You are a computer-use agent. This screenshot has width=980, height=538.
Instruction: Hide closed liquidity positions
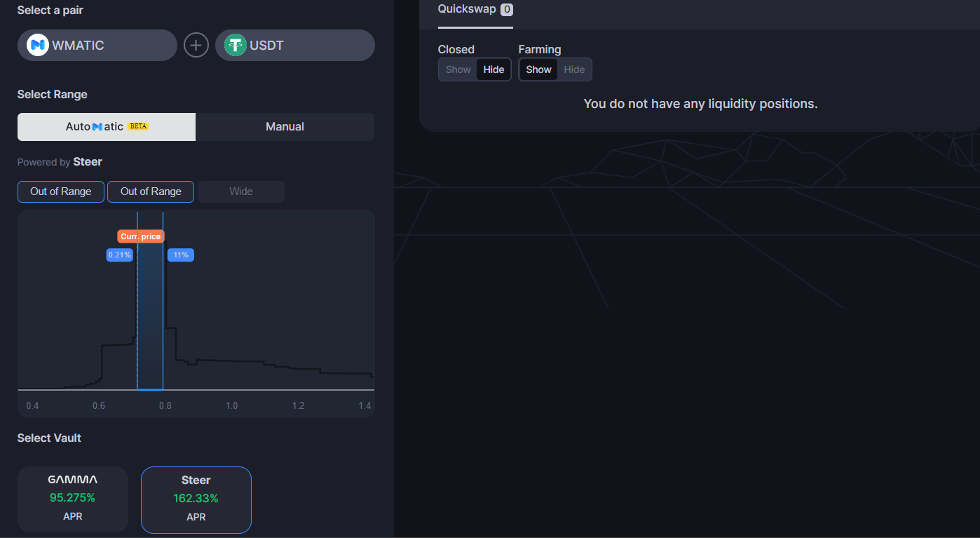coord(494,69)
